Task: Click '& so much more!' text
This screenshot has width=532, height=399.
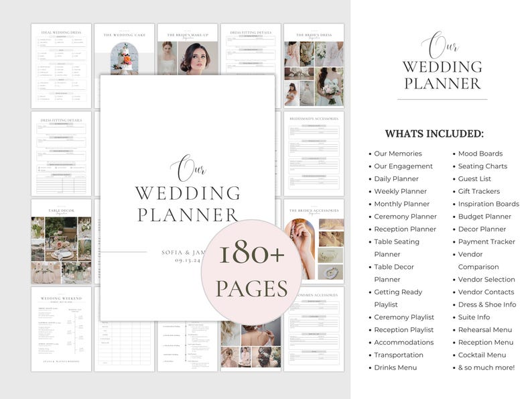Action: tap(486, 367)
